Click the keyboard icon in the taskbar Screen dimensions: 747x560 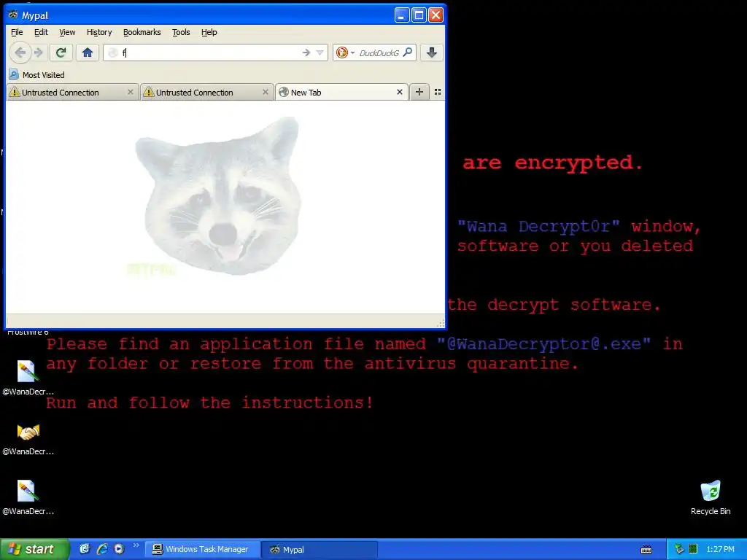point(646,550)
